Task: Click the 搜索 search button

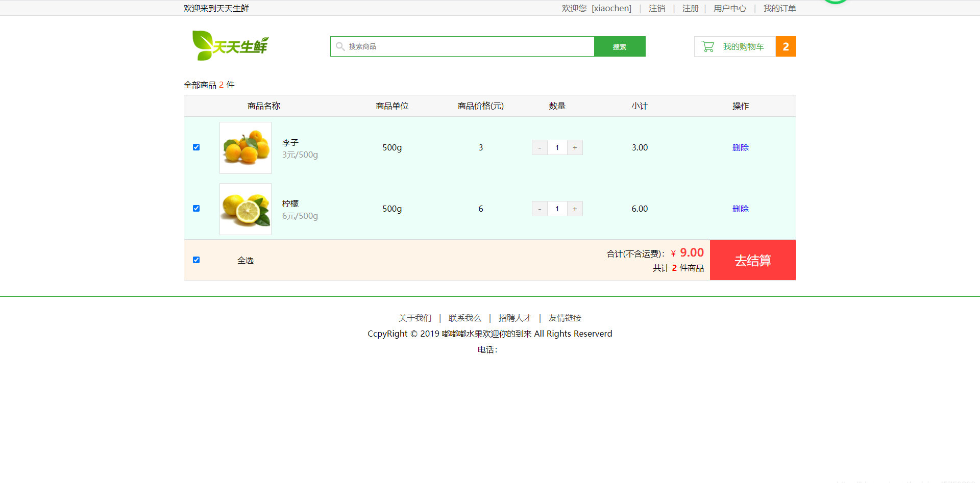Action: tap(619, 46)
